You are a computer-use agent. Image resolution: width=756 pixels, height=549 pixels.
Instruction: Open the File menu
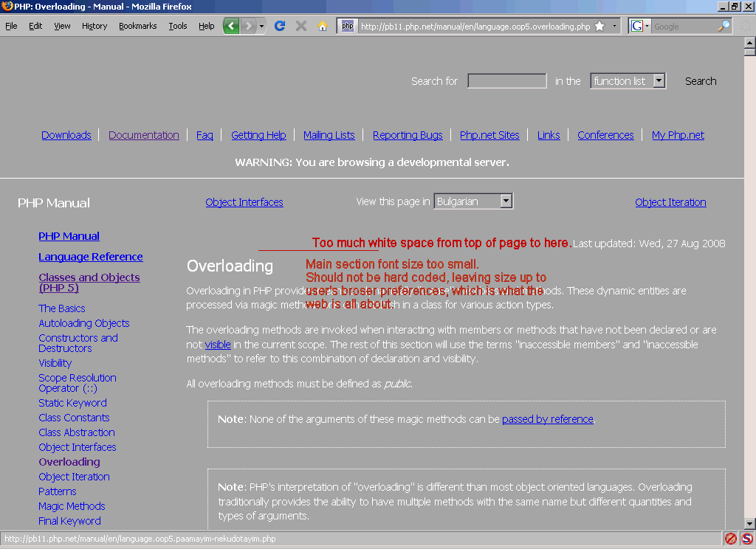[x=11, y=26]
